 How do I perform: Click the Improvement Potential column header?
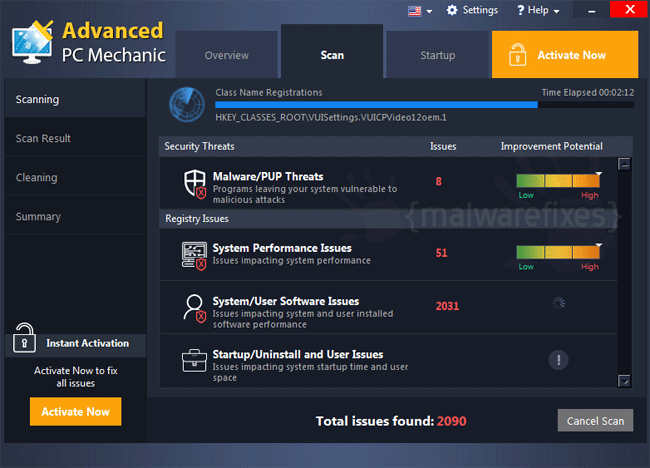point(551,146)
